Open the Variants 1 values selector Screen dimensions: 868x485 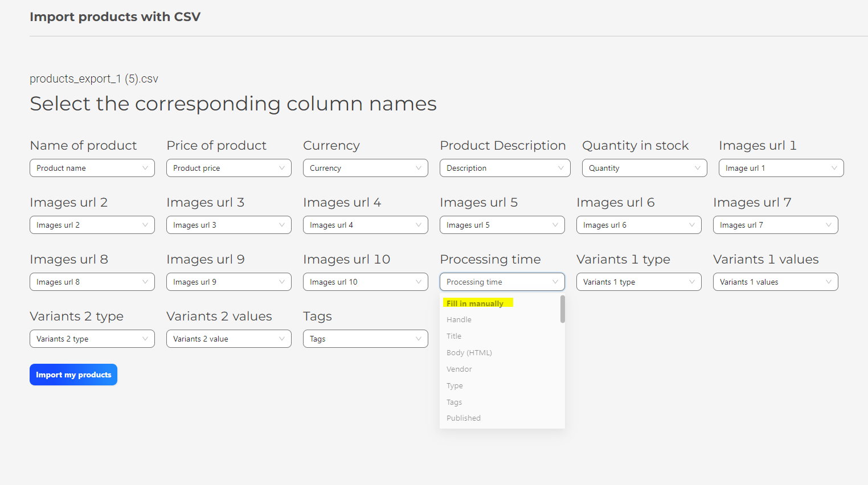click(x=775, y=282)
